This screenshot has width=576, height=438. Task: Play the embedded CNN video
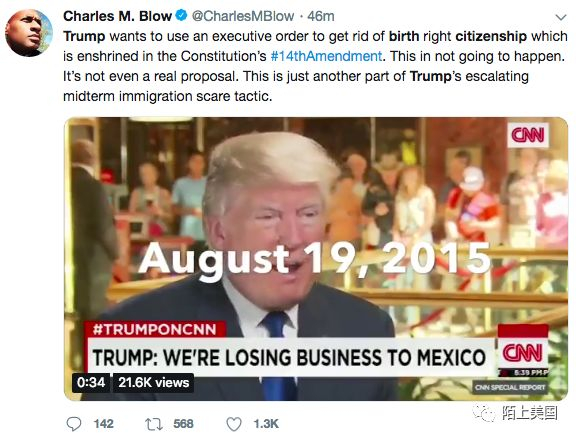click(316, 259)
